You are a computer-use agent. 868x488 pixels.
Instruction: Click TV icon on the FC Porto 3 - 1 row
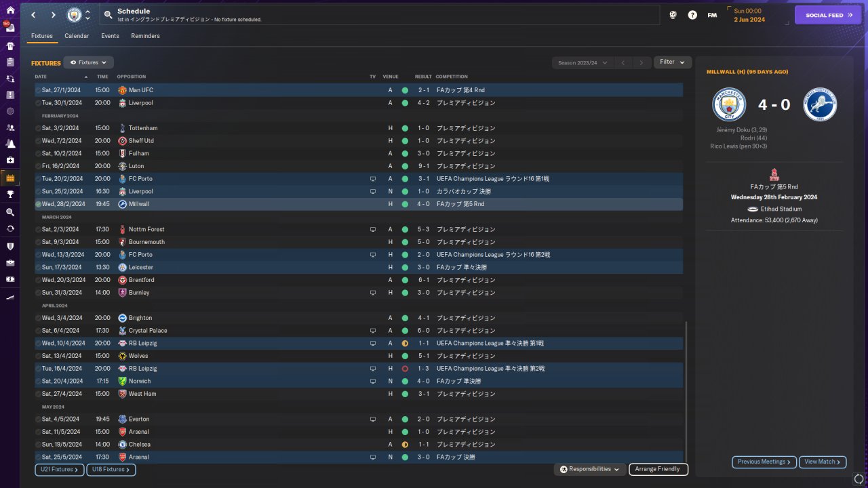[x=372, y=179]
